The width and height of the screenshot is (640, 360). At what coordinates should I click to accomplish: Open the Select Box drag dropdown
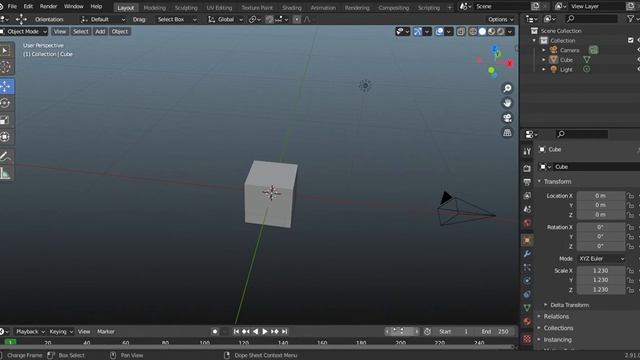click(x=176, y=19)
